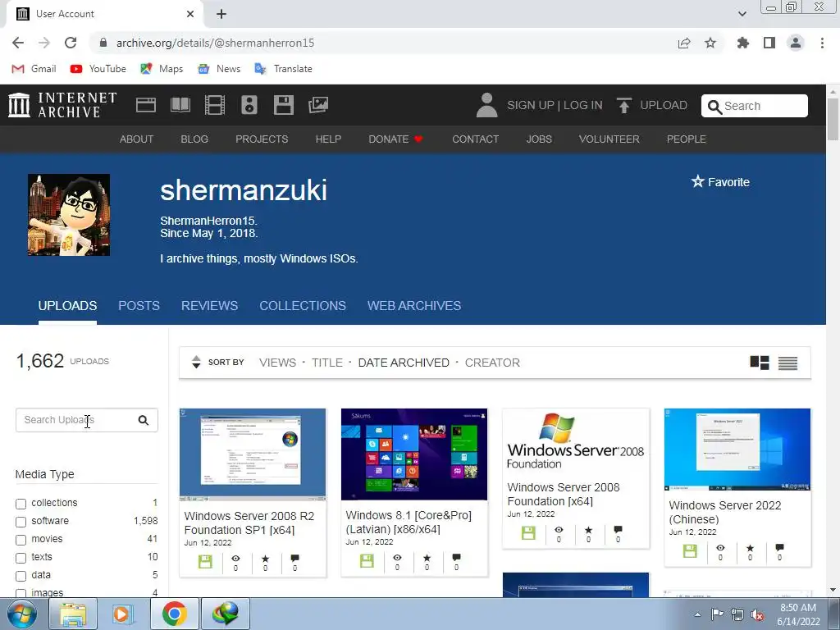Viewport: 840px width, 630px height.
Task: Switch to the POSTS tab
Action: (x=139, y=305)
